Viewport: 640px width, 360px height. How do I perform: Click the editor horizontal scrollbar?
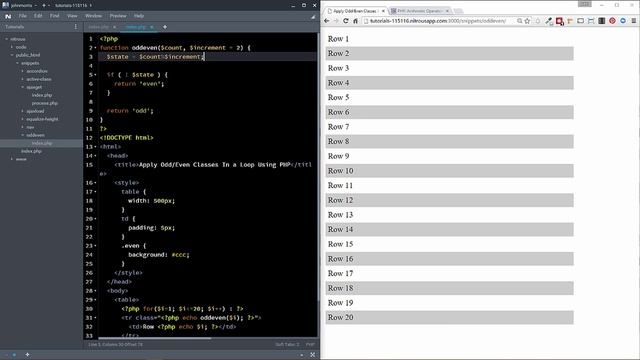click(155, 338)
